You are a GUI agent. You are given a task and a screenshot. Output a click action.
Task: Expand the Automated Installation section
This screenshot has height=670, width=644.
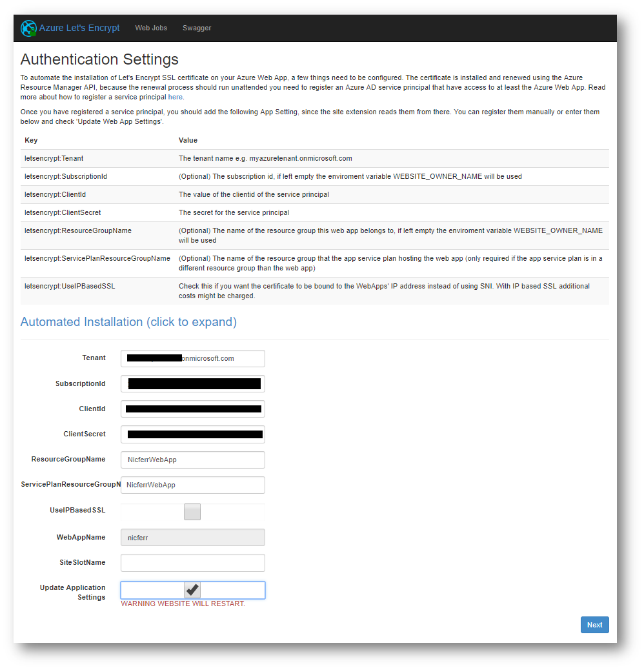pos(128,322)
